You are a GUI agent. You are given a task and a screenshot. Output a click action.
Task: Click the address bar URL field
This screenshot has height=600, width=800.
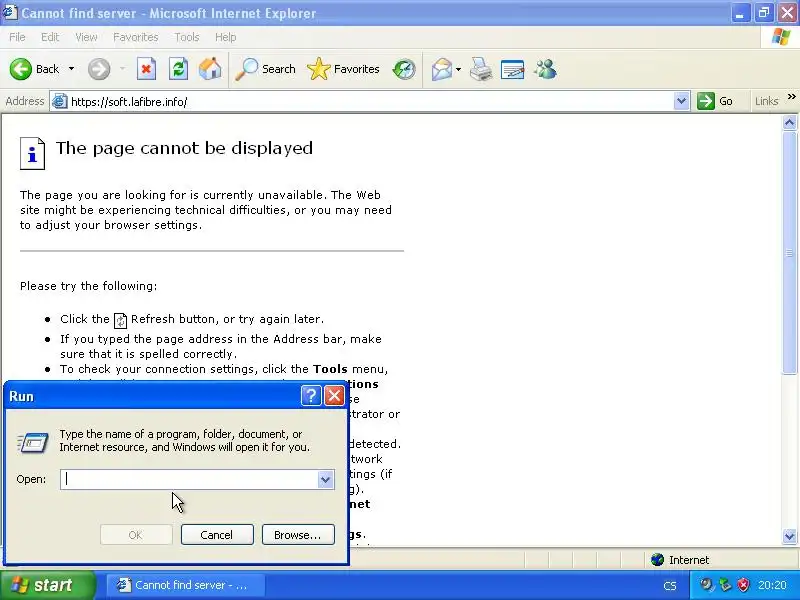point(371,102)
